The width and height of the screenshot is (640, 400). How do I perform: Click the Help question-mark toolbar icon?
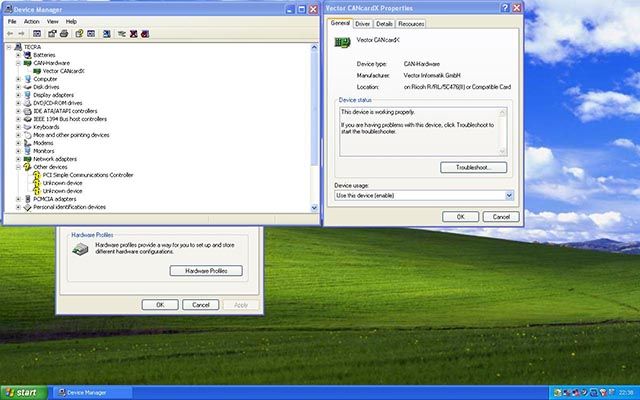tap(79, 34)
